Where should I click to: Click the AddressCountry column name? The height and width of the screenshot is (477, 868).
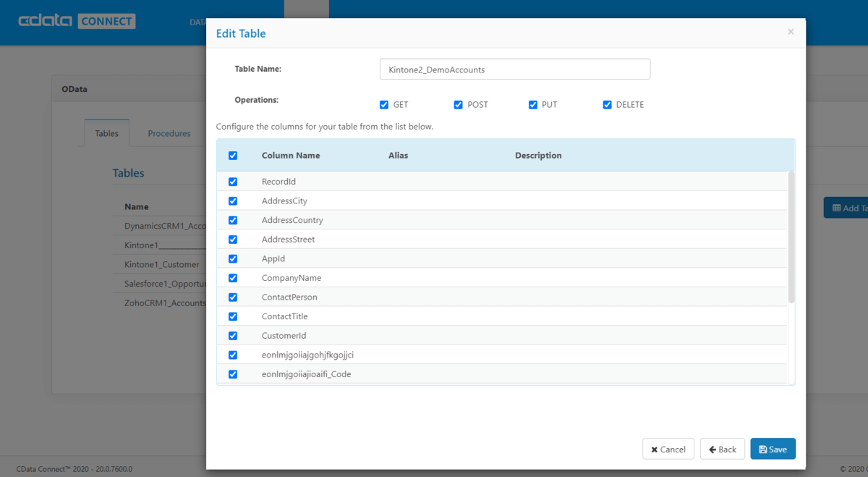coord(292,220)
